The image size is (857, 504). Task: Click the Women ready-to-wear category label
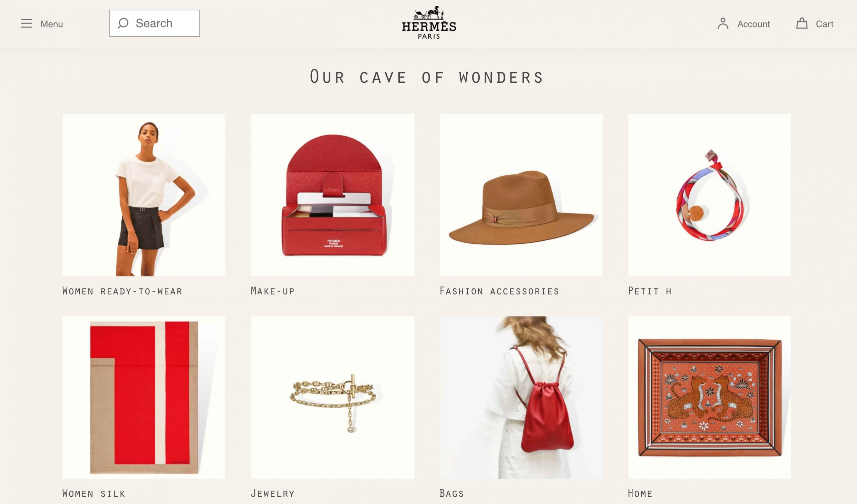(123, 291)
